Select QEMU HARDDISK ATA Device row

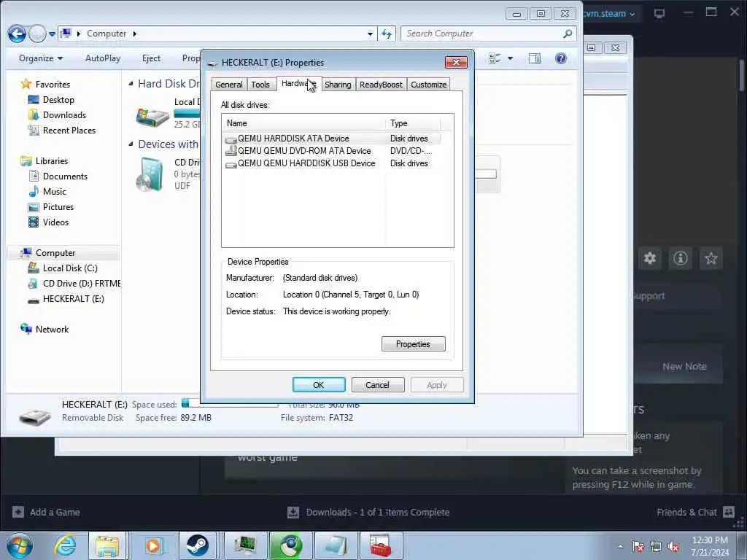(x=332, y=138)
